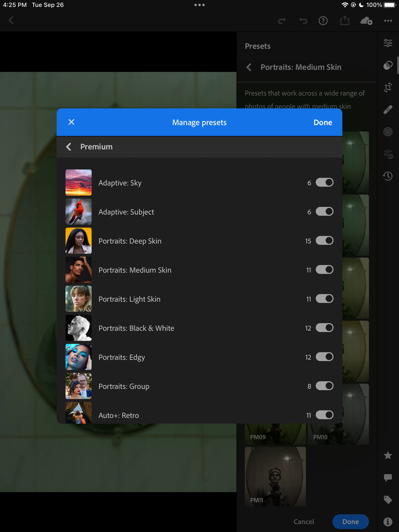Select the Adaptive: Subject cardinal thumbnail
Screen dimensions: 399x532
coord(79,212)
